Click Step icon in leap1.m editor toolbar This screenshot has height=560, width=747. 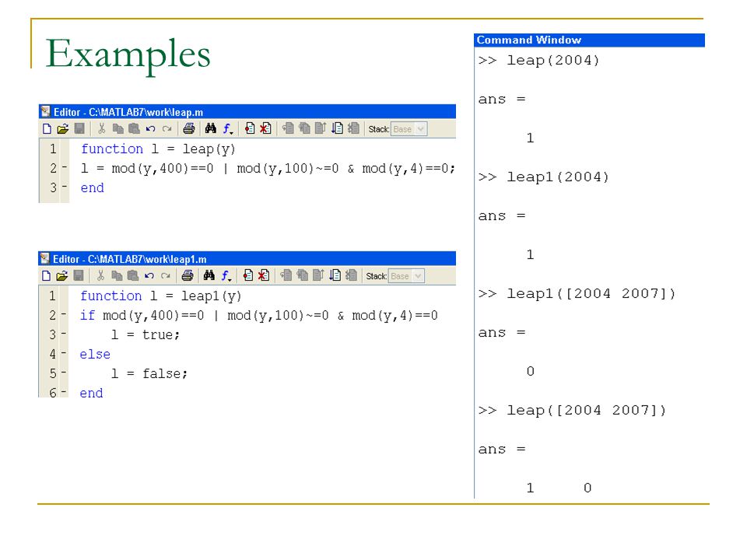coord(286,275)
